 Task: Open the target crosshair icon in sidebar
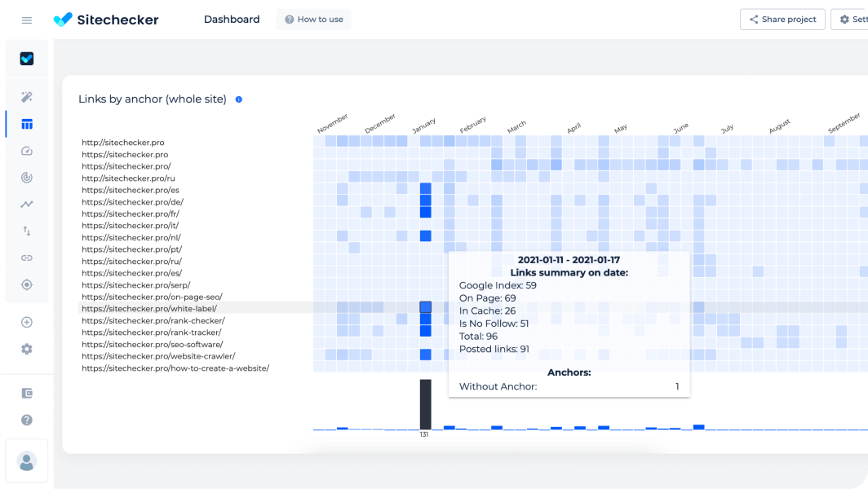pyautogui.click(x=27, y=285)
